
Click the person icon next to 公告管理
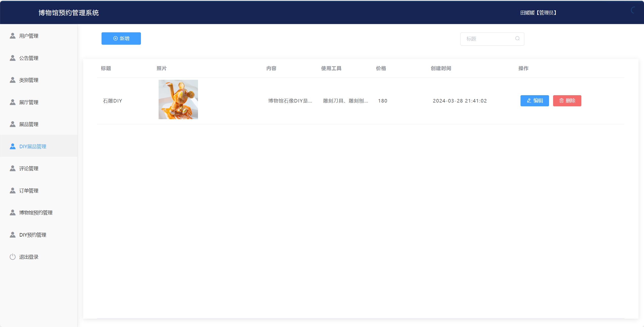click(x=13, y=58)
